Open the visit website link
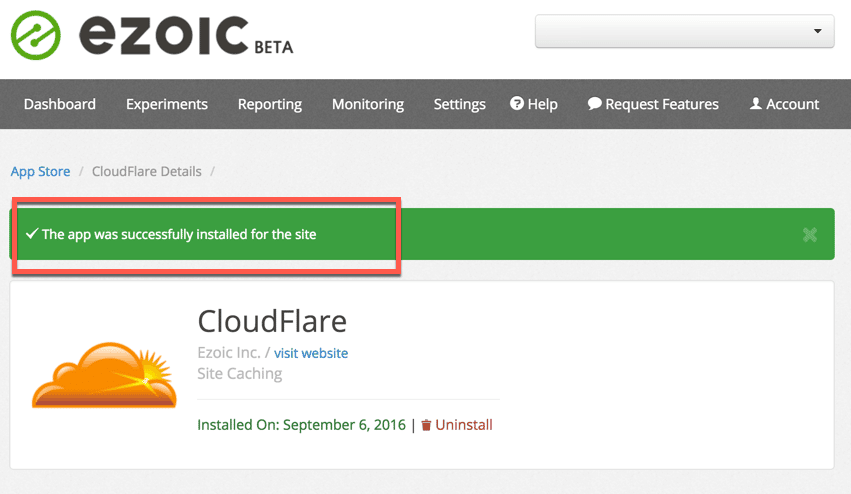 tap(311, 353)
